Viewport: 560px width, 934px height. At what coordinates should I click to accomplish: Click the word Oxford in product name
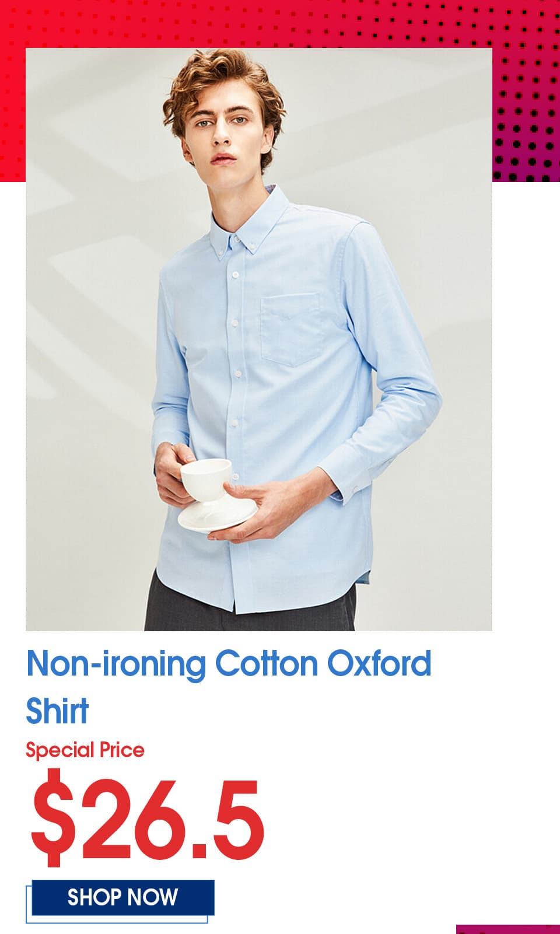pos(379,663)
